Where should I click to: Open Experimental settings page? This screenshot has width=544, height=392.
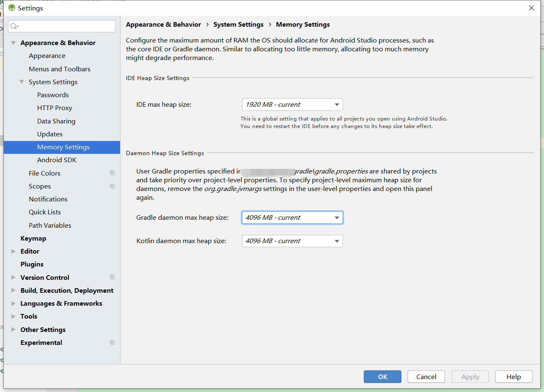point(41,342)
